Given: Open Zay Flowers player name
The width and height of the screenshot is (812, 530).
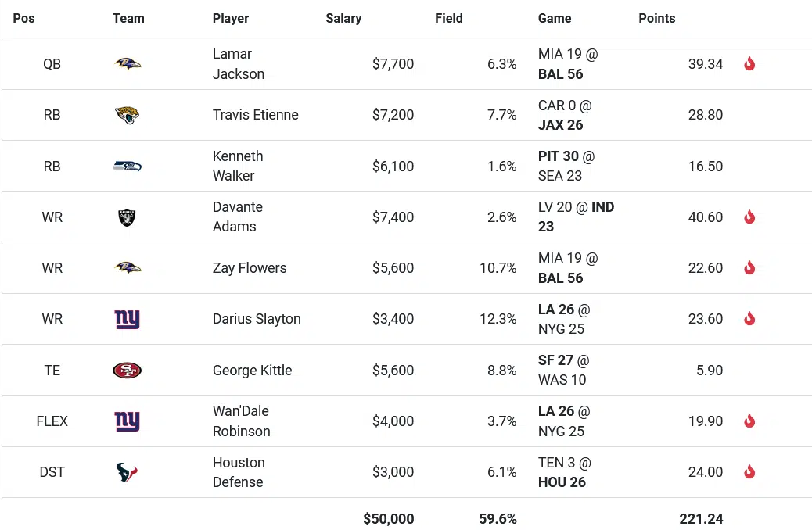Looking at the screenshot, I should pos(250,268).
